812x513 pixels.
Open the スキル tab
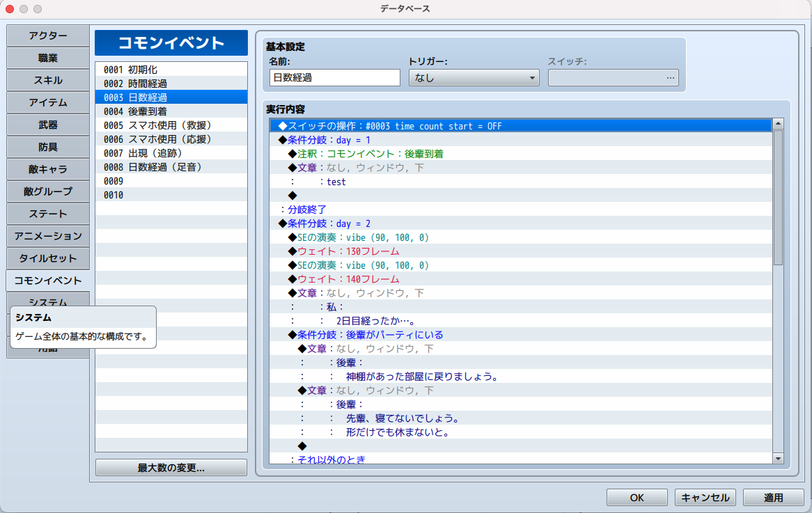(x=48, y=80)
